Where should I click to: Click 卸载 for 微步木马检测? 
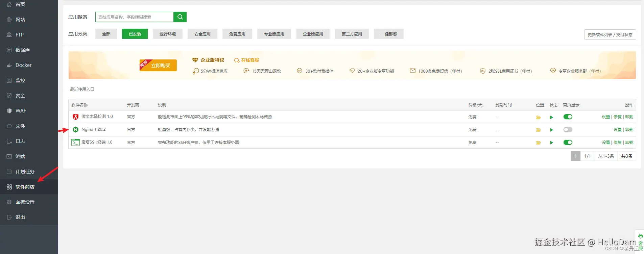click(629, 117)
